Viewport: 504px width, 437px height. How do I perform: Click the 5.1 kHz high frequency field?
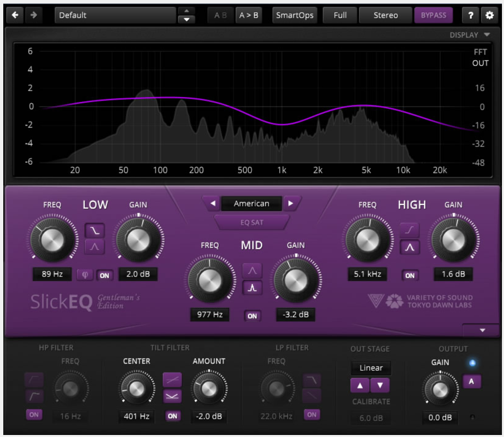coord(367,274)
